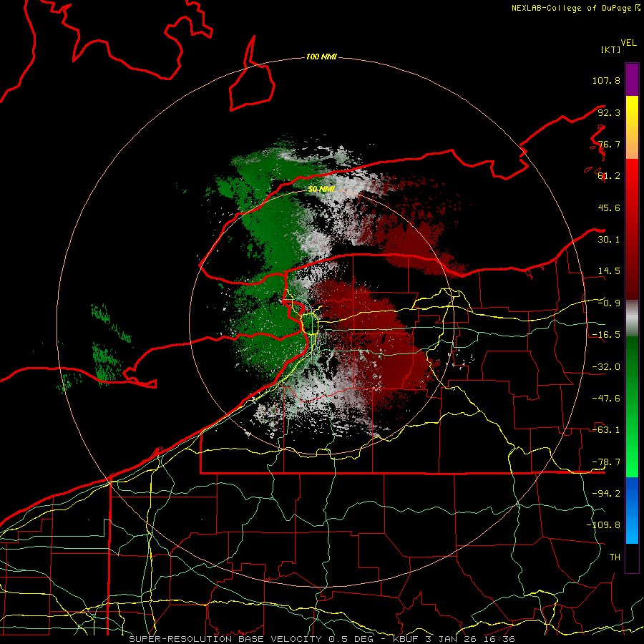Image resolution: width=644 pixels, height=644 pixels.
Task: Select the 61.2 scale value
Action: pyautogui.click(x=609, y=176)
